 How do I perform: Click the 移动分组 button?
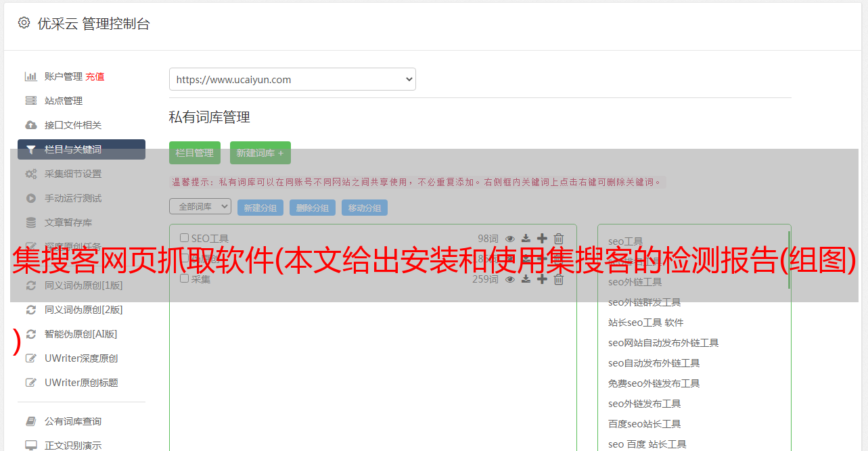365,208
